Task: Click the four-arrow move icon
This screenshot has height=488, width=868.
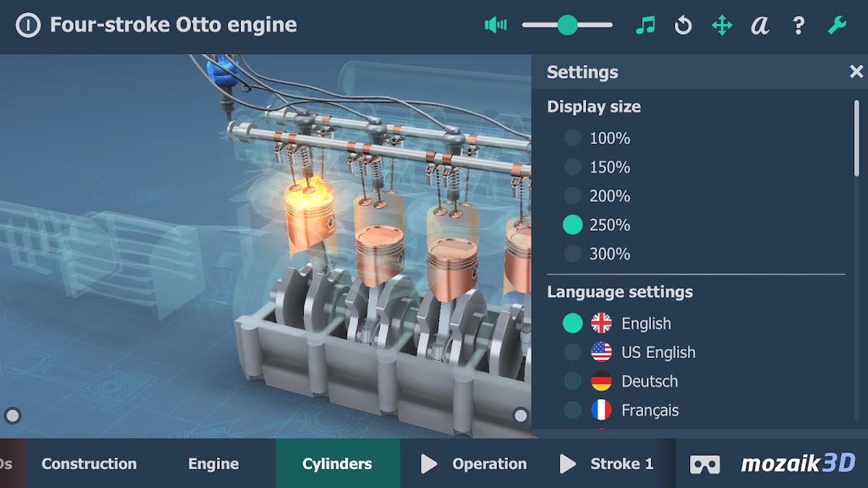Action: pyautogui.click(x=722, y=25)
